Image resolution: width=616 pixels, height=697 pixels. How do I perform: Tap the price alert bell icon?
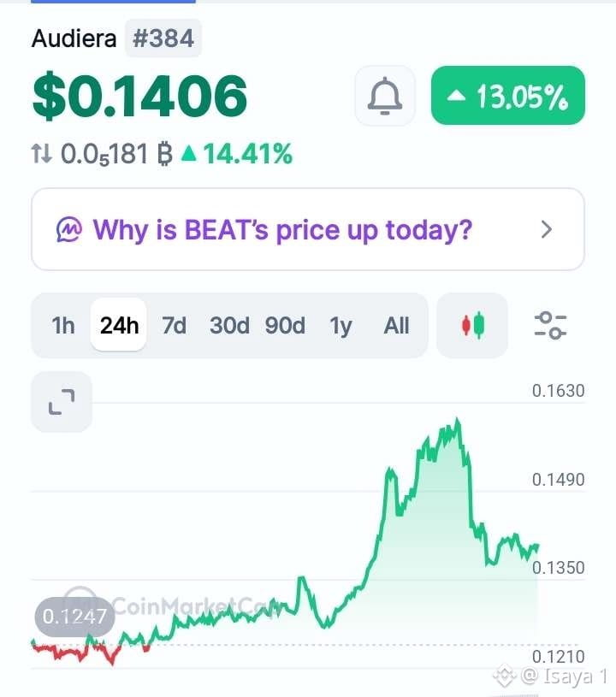click(385, 96)
